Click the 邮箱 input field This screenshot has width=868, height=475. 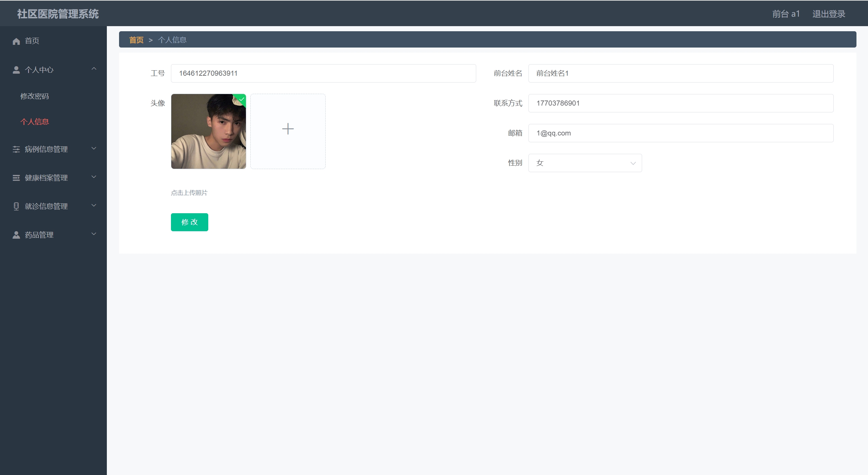coord(680,133)
